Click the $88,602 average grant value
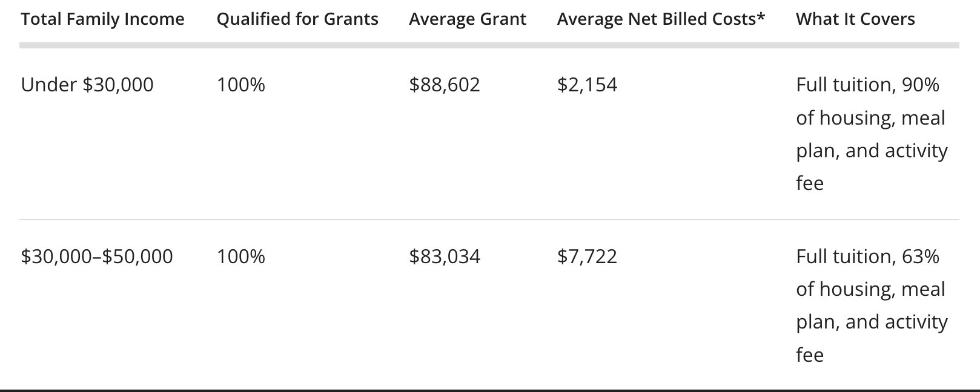This screenshot has width=980, height=392. coord(445,85)
